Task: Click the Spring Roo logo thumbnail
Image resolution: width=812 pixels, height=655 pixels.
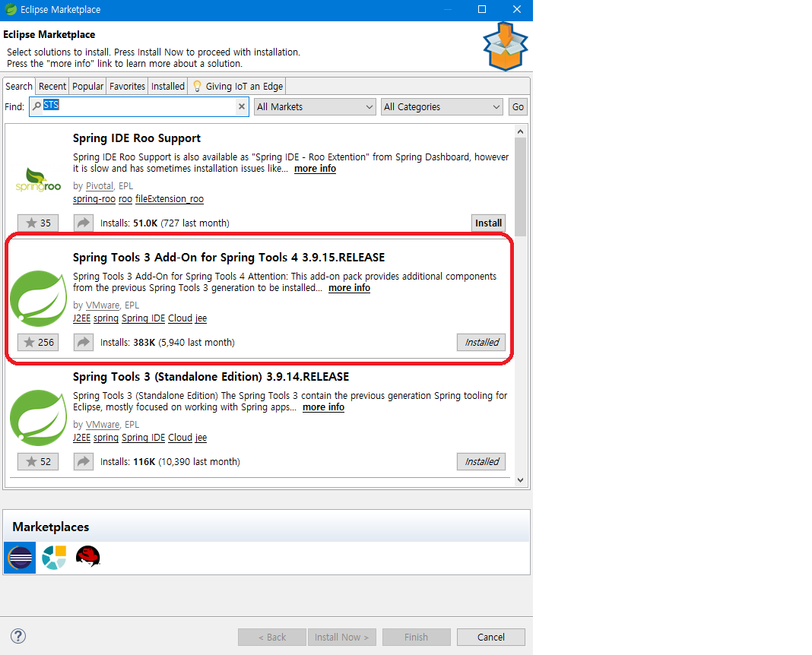Action: pos(38,180)
